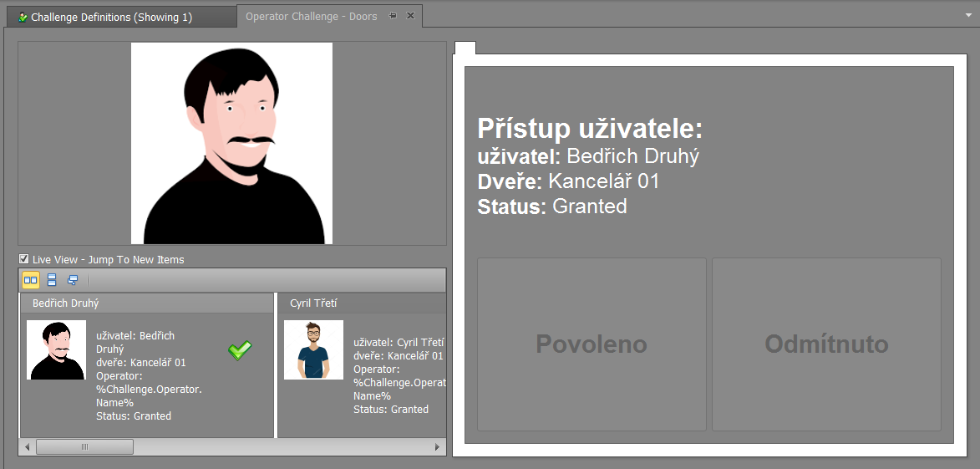
Task: Pin the Operator Challenge - Doors tab
Action: pos(393,16)
